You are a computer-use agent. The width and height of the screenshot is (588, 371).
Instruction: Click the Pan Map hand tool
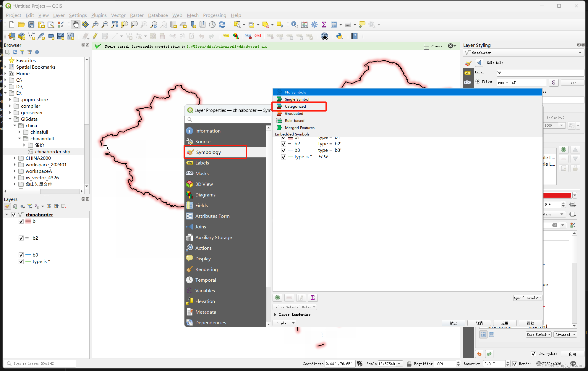(76, 25)
